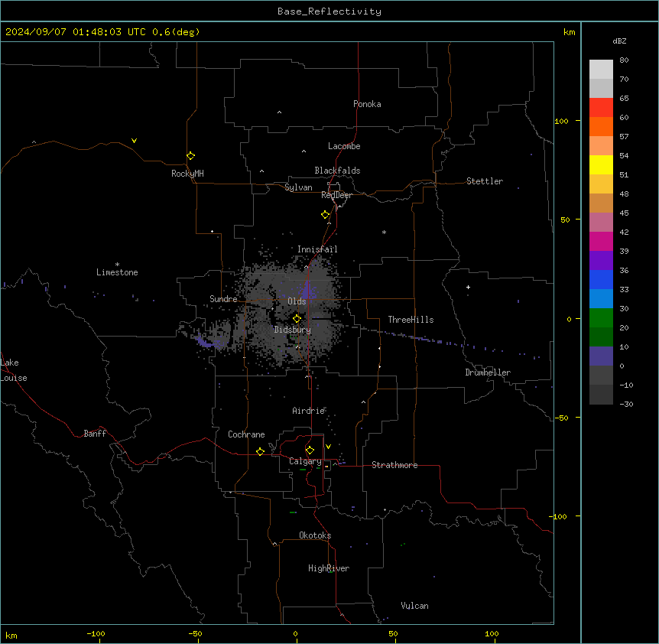The height and width of the screenshot is (644, 659).
Task: Click the HighRiver label
Action: (x=329, y=568)
